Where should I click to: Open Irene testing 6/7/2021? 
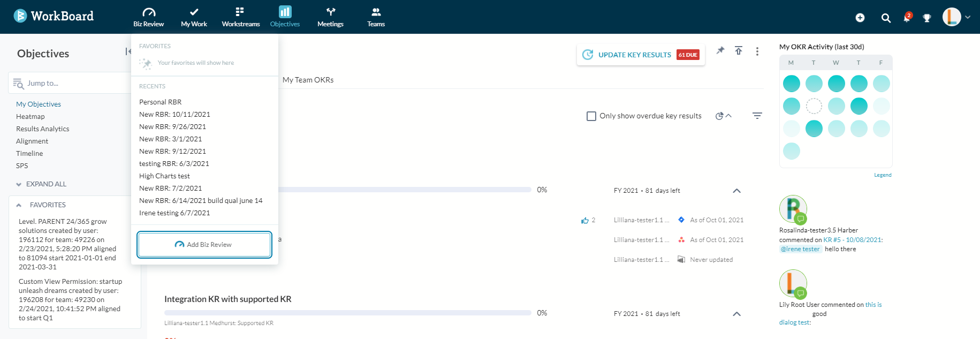pos(174,213)
